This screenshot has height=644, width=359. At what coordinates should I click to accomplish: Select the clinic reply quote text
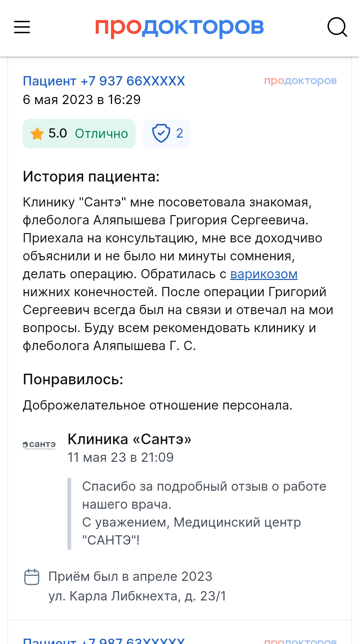[204, 513]
